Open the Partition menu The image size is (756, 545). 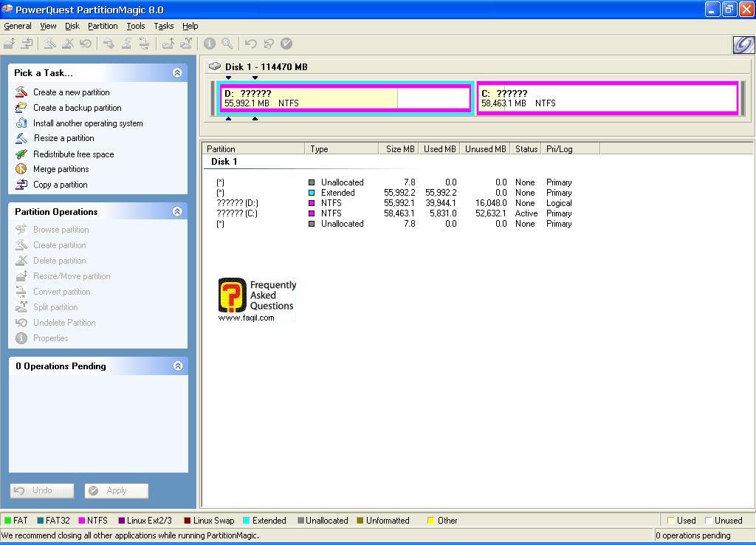click(103, 26)
